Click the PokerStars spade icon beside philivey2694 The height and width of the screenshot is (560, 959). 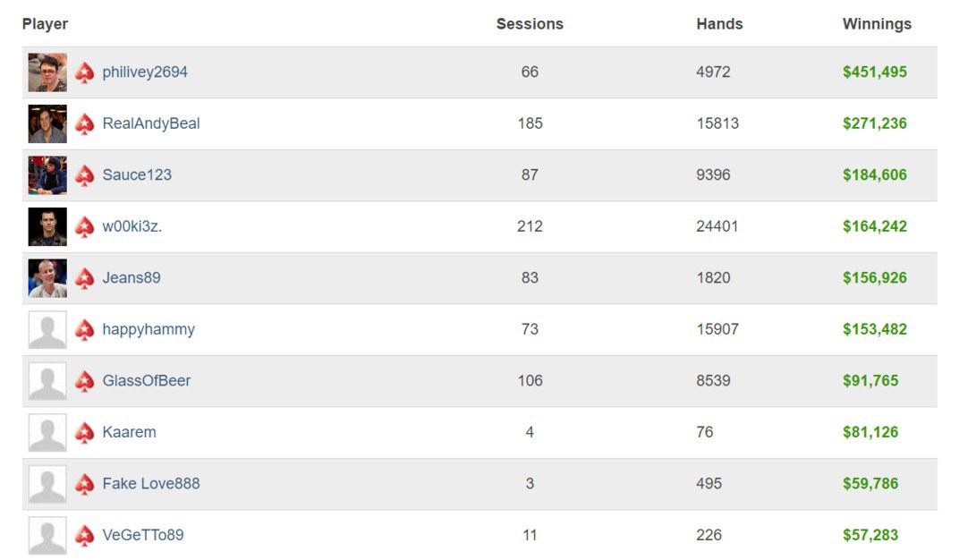85,72
